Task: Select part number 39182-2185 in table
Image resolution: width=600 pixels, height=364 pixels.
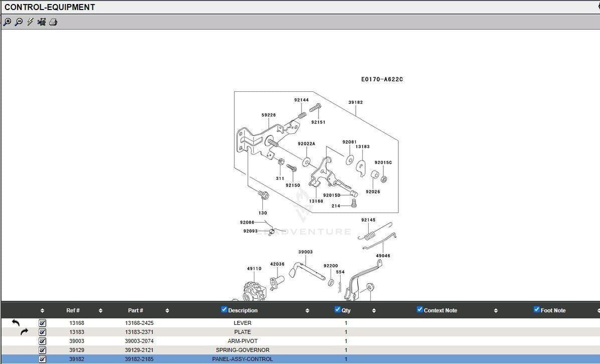Action: [139, 359]
